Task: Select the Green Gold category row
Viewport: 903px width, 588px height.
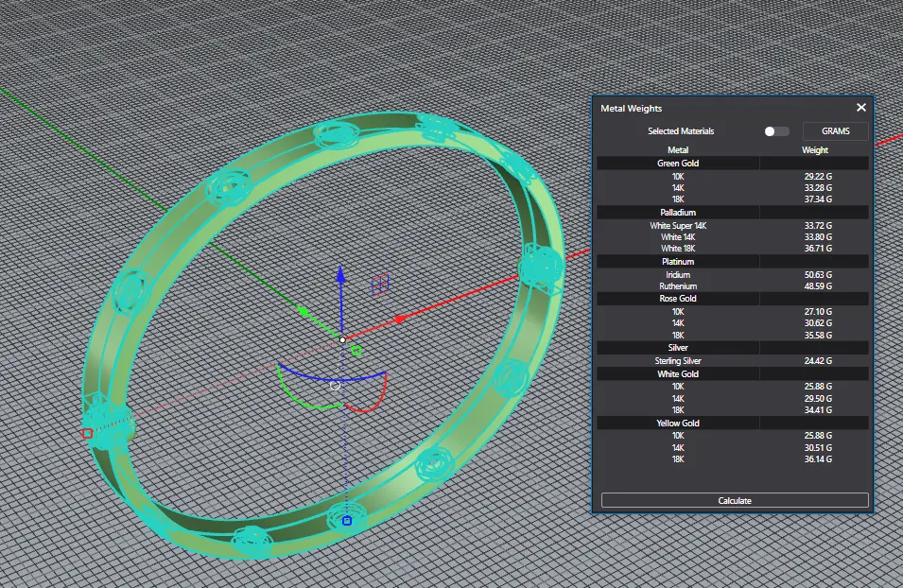Action: (733, 164)
